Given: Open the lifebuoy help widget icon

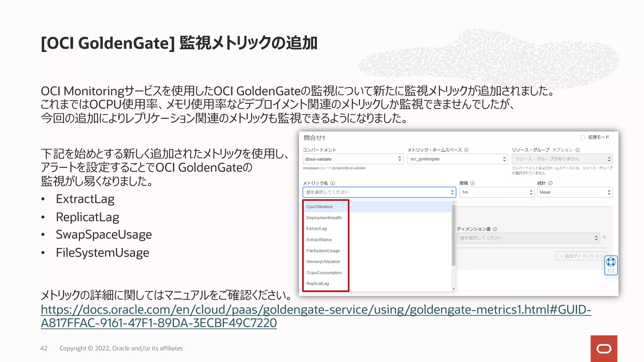Looking at the screenshot, I should click(611, 262).
